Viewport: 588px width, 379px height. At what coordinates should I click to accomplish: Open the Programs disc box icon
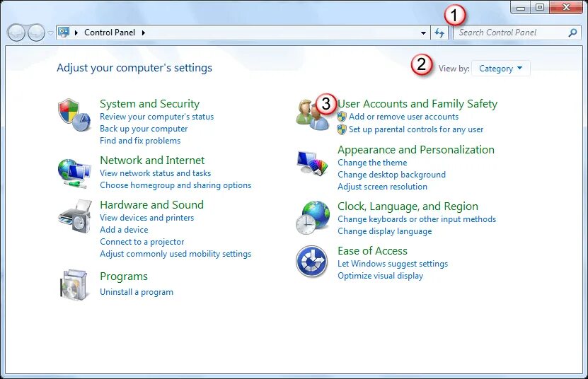tap(74, 284)
